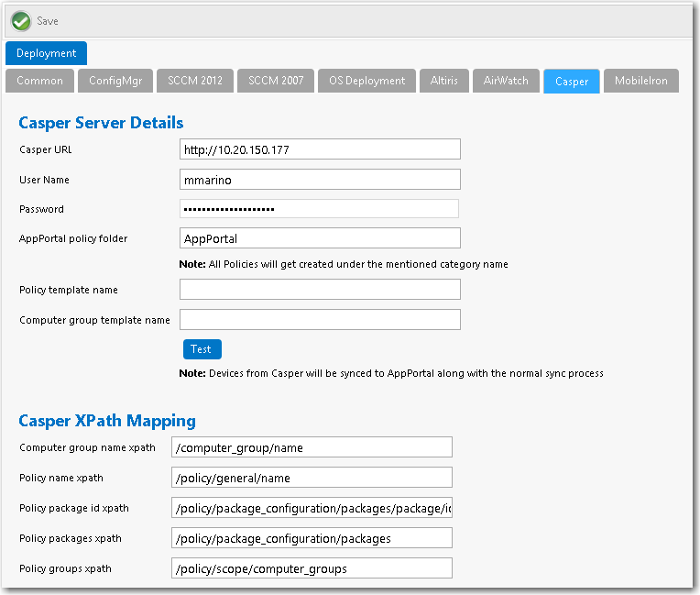700x595 pixels.
Task: Edit the AppPortal policy folder field
Action: (320, 238)
